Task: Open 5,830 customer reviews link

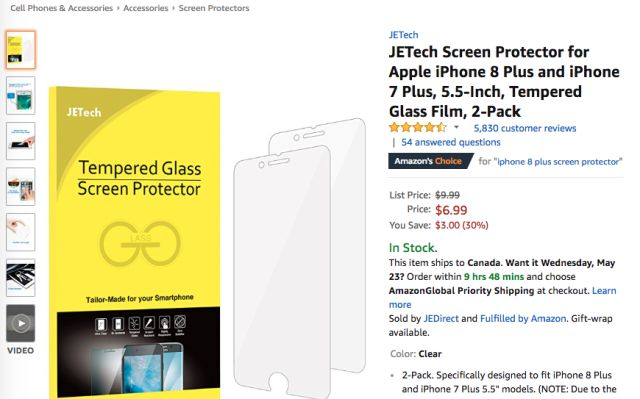Action: (524, 128)
